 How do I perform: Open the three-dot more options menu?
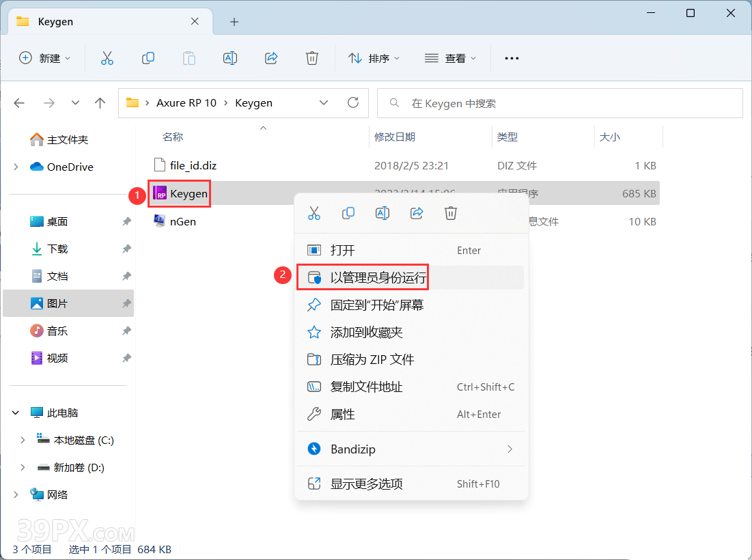pyautogui.click(x=512, y=59)
